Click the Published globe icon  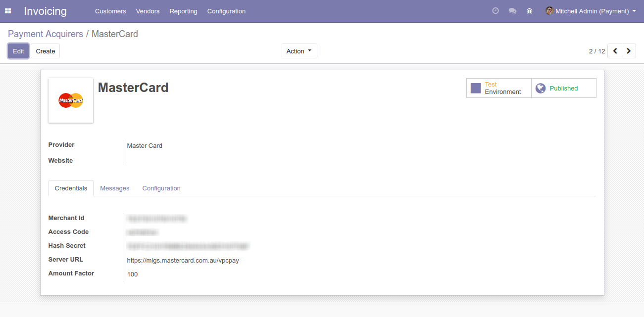541,88
